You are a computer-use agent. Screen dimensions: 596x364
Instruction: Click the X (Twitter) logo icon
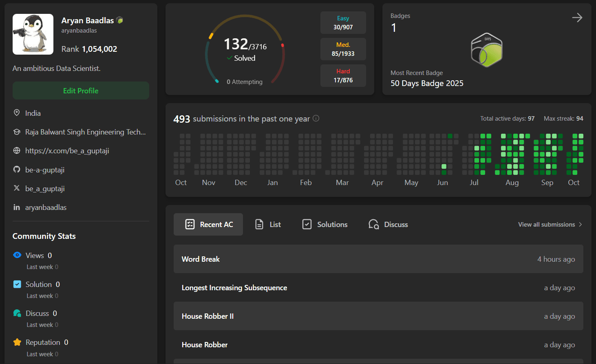click(x=17, y=188)
